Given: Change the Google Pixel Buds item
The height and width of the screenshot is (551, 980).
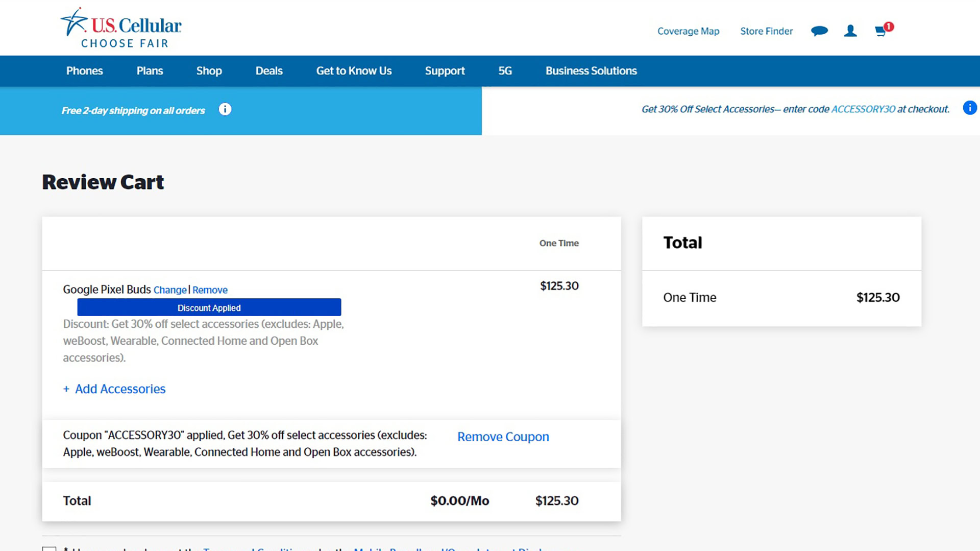Looking at the screenshot, I should 170,290.
